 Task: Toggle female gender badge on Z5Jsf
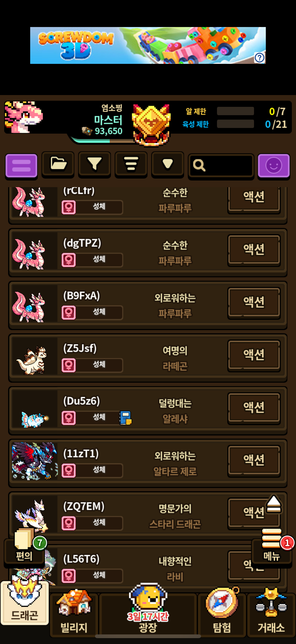pyautogui.click(x=69, y=365)
